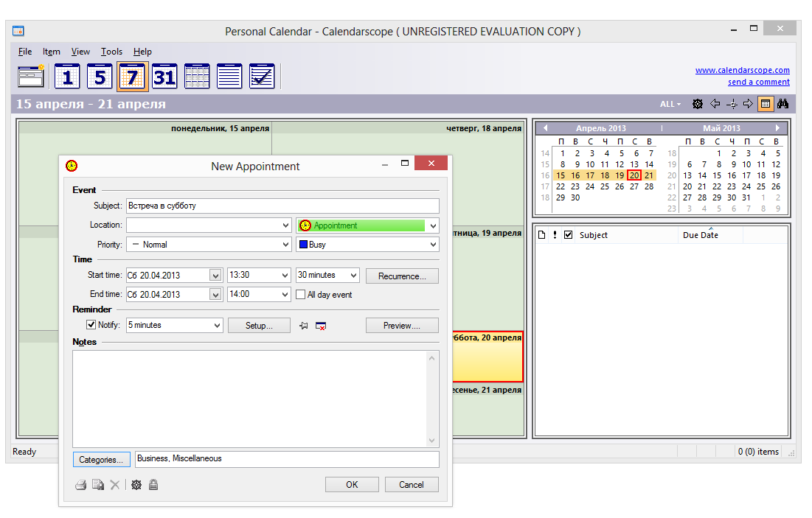Open the View menu

(80, 52)
